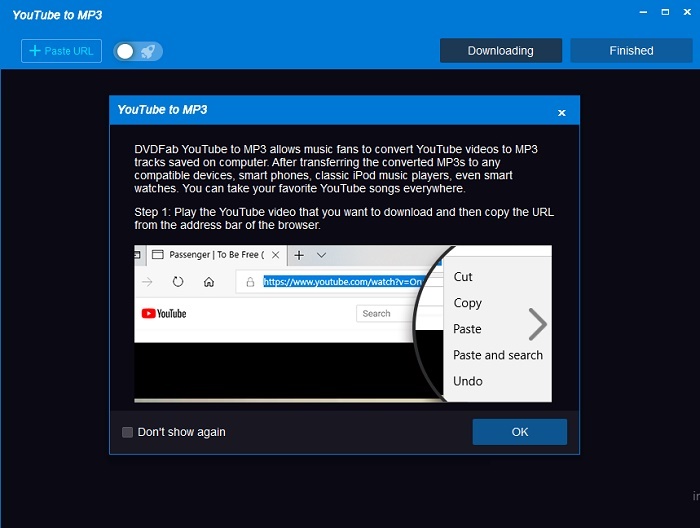Click the DVDFab description paragraph
700x528 pixels.
[336, 169]
